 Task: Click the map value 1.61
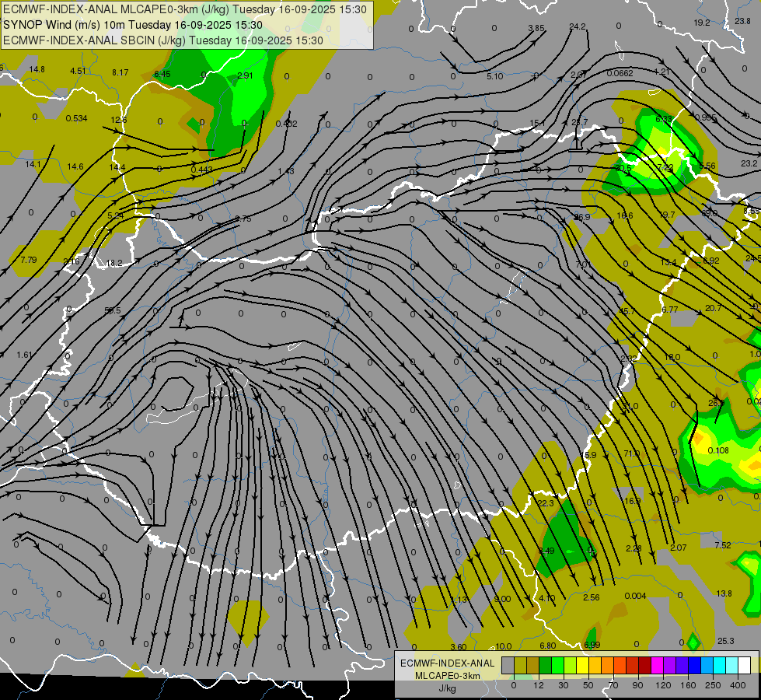24,355
